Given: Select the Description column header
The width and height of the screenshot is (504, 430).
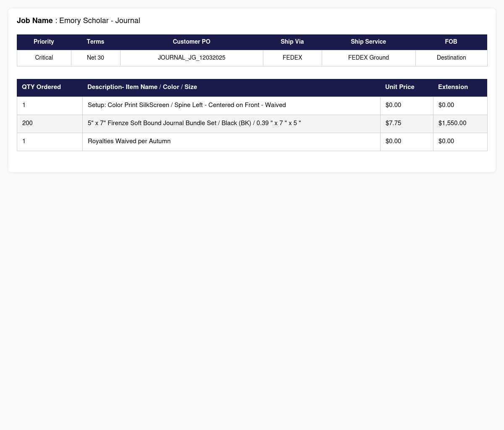Looking at the screenshot, I should (x=142, y=87).
